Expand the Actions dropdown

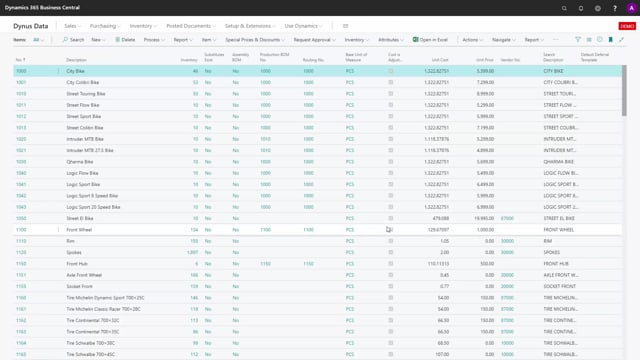pos(473,40)
